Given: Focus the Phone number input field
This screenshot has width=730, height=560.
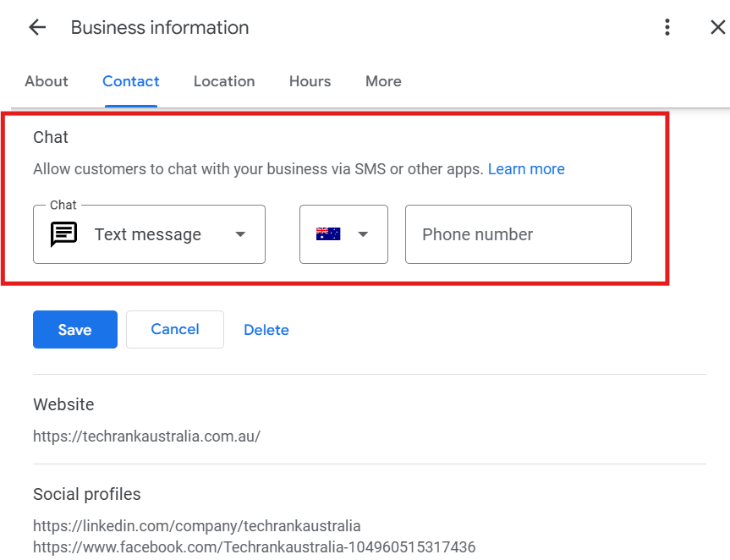Looking at the screenshot, I should 518,234.
